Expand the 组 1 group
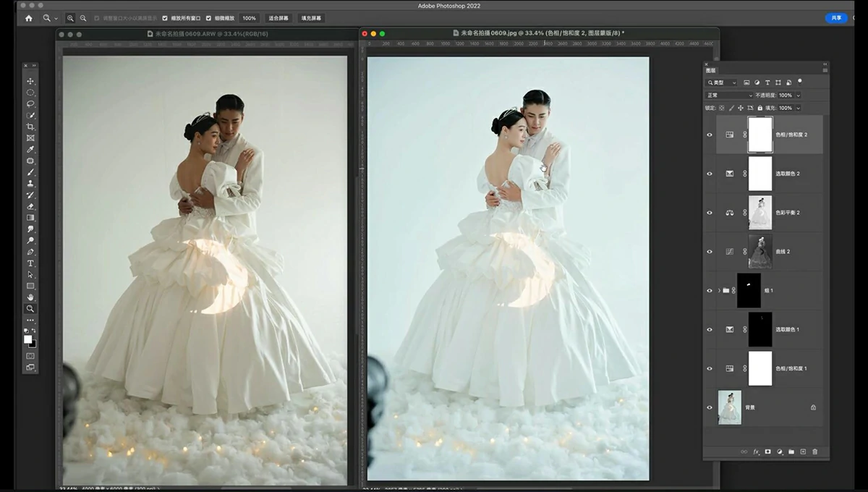868x492 pixels. [x=719, y=291]
